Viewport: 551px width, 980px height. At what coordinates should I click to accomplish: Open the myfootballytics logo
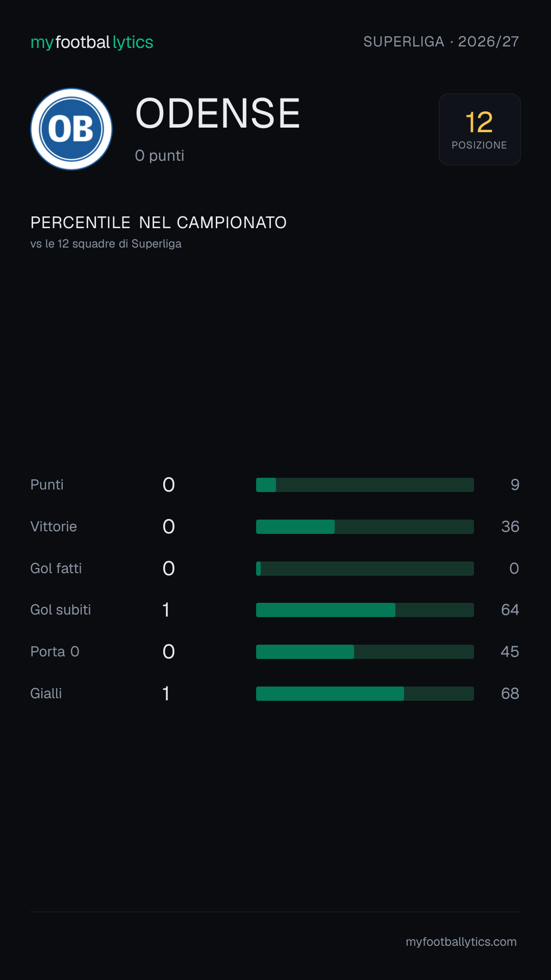[92, 42]
